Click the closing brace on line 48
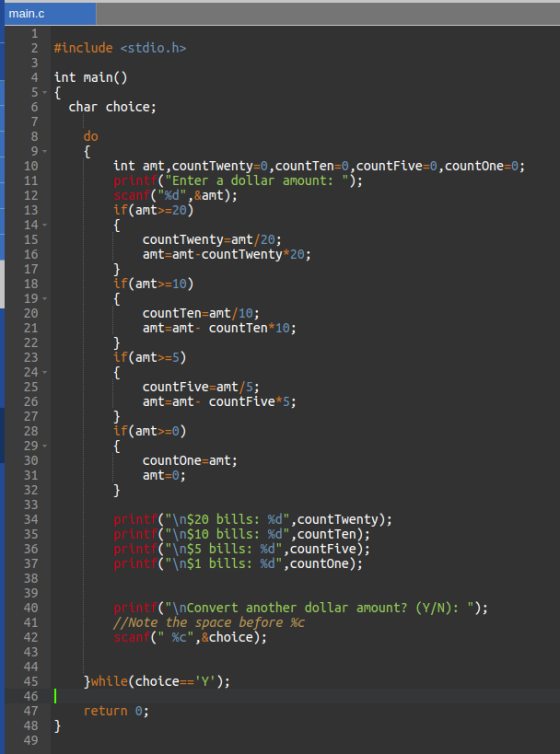The image size is (560, 754). (x=58, y=726)
